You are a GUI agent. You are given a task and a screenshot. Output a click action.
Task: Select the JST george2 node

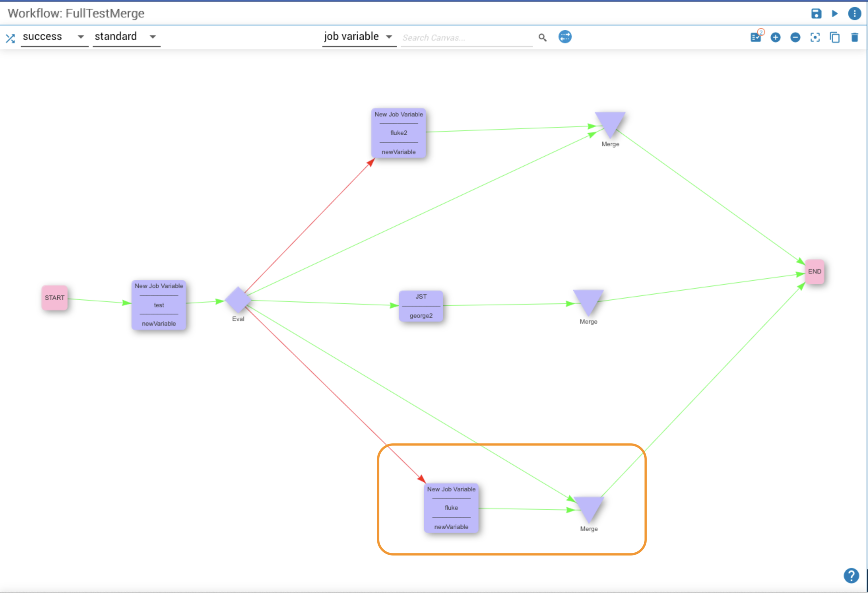(x=421, y=306)
